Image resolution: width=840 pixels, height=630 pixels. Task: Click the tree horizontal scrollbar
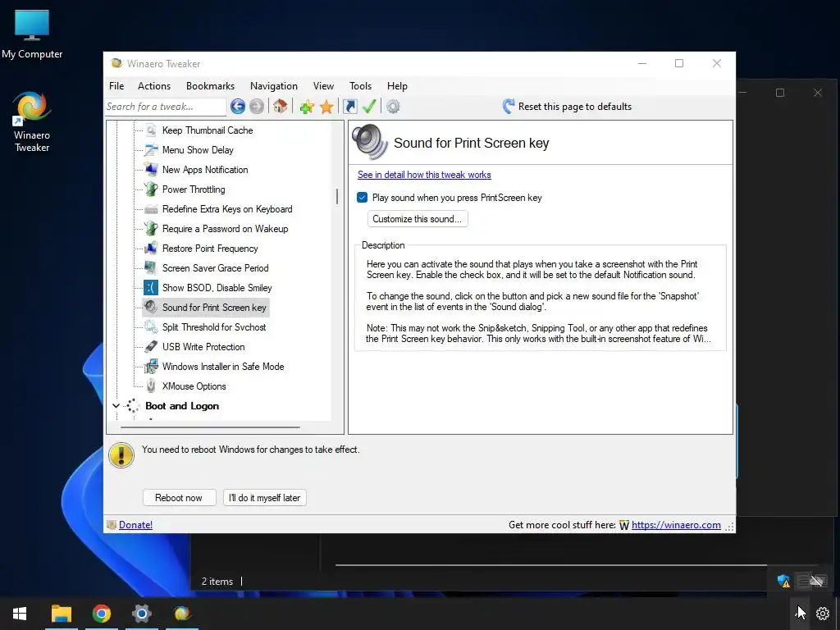[210, 427]
